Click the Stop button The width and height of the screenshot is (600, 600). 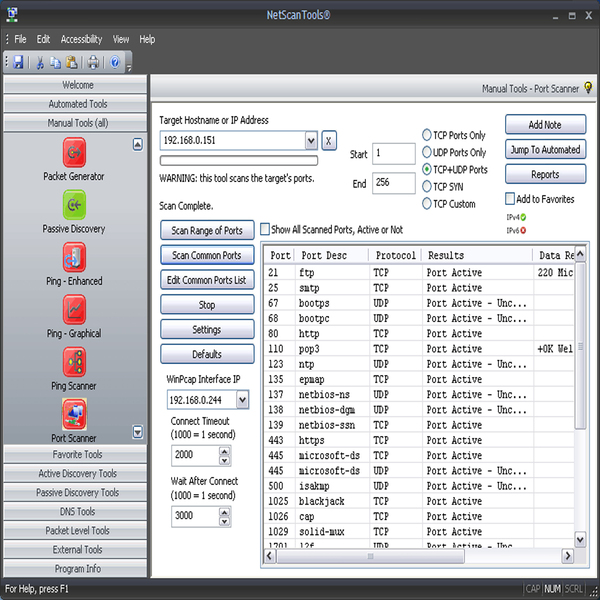(207, 305)
